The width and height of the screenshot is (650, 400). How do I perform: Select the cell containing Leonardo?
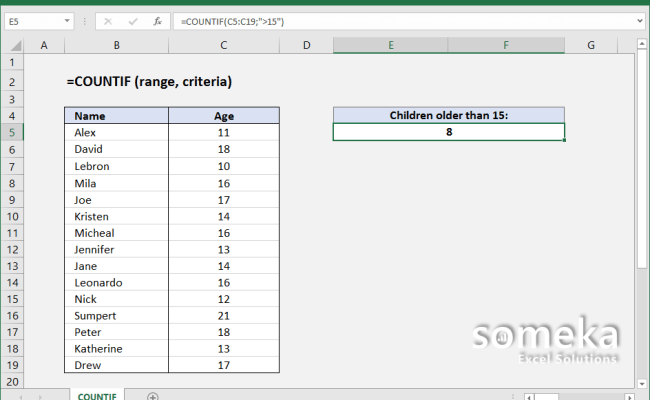point(116,283)
